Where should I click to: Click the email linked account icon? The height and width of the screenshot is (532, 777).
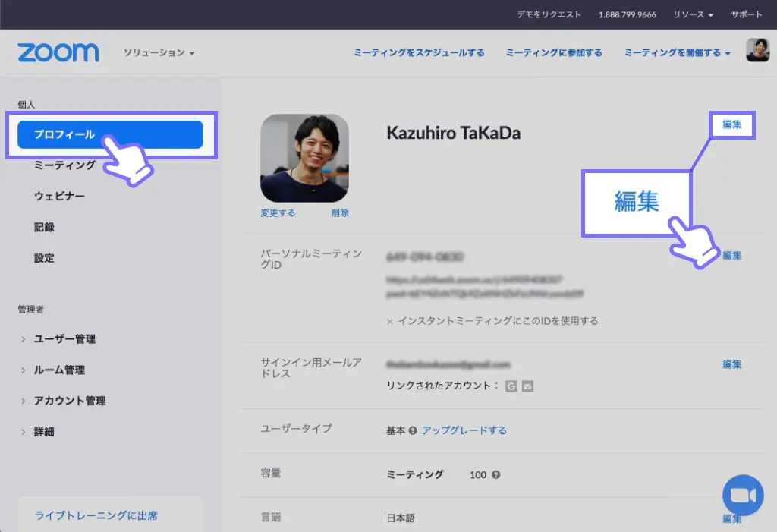[527, 386]
